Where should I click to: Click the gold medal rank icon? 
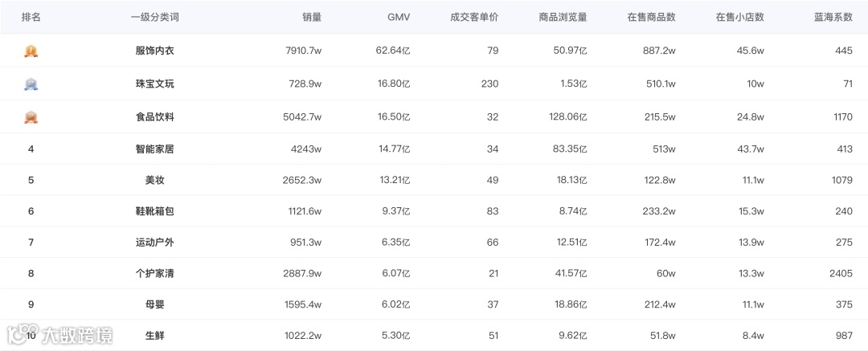(x=31, y=51)
